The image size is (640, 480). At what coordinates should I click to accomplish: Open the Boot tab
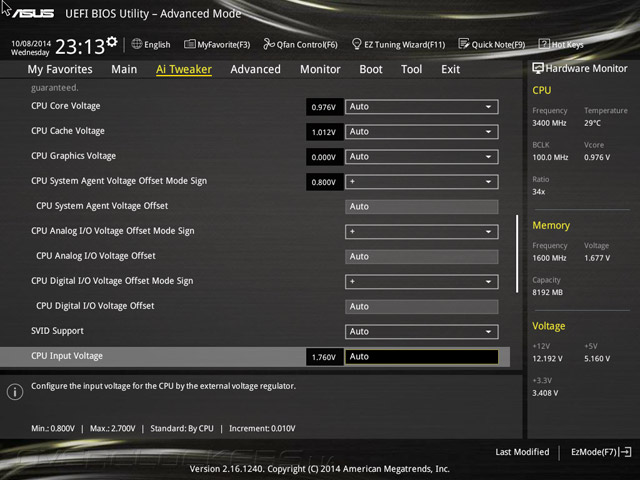click(371, 69)
